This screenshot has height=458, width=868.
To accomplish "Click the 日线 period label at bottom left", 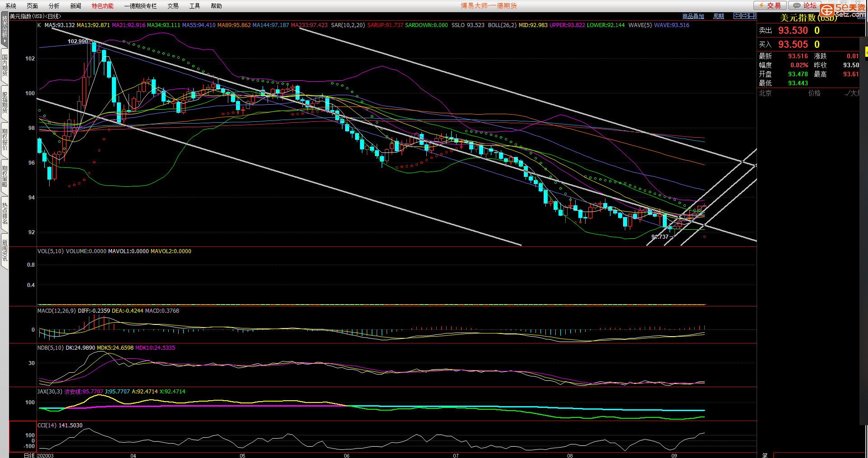I will (29, 455).
